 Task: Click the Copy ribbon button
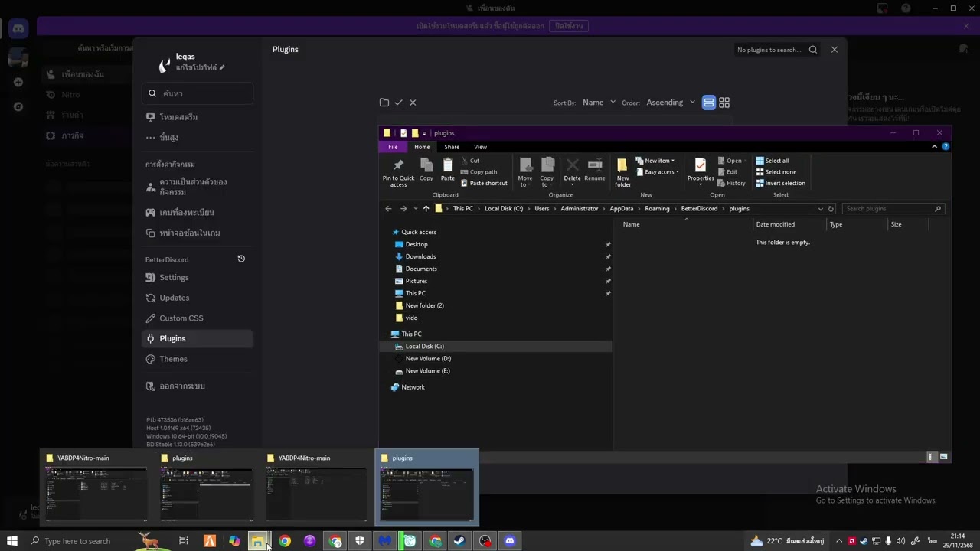[426, 170]
